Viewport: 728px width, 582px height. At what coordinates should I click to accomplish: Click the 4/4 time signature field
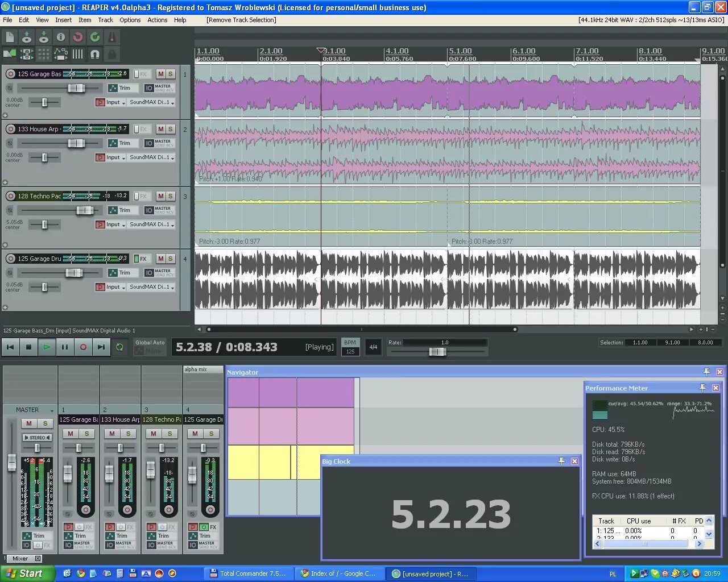tap(373, 347)
